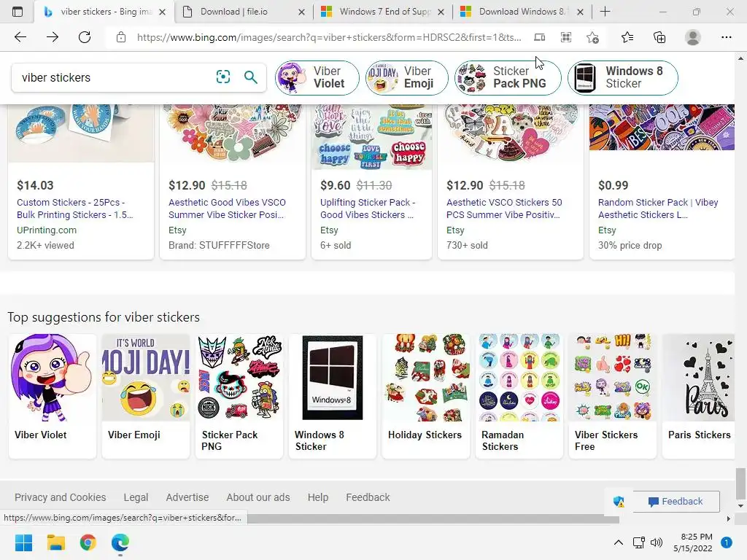The height and width of the screenshot is (560, 747).
Task: Search using an image (visual search)
Action: coord(223,77)
